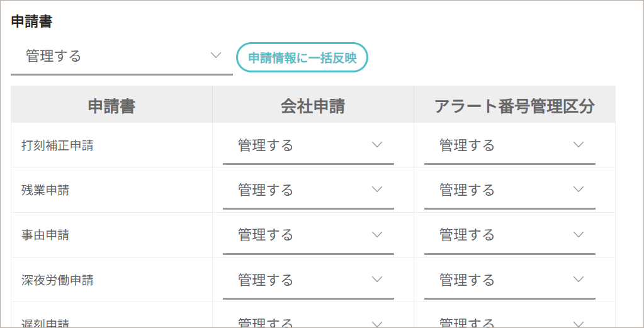The image size is (644, 328).
Task: Open 会社申請 dropdown for 事由申請
Action: [308, 235]
